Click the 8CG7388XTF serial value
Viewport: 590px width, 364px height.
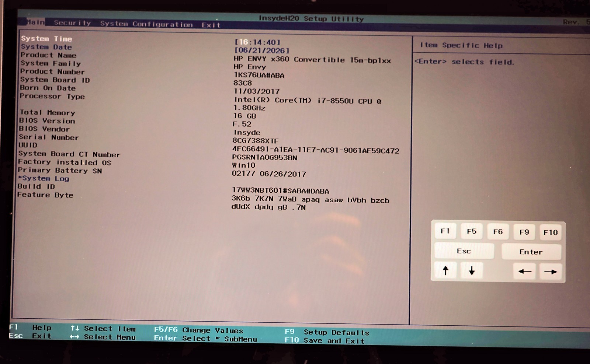click(256, 141)
